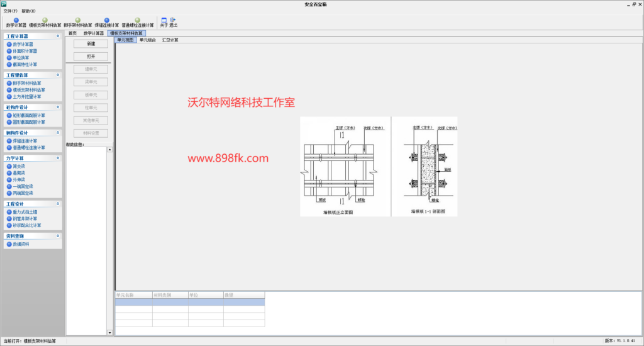Open 脚手架材料估算 toolbar icon
The image size is (644, 346).
coord(77,23)
